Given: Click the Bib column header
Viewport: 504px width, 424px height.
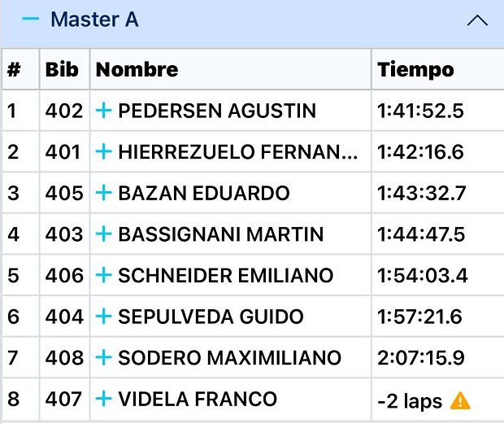Looking at the screenshot, I should click(62, 70).
